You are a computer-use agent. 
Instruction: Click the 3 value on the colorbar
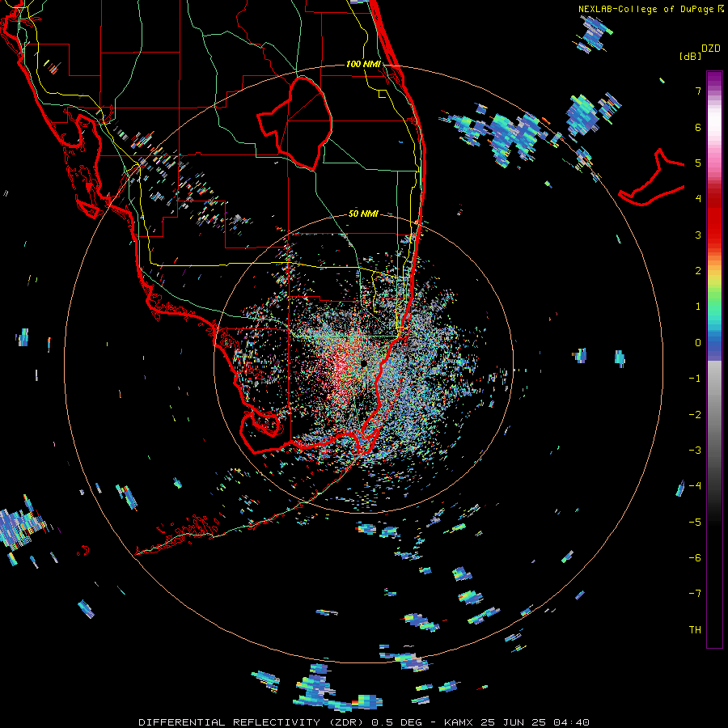pos(698,235)
